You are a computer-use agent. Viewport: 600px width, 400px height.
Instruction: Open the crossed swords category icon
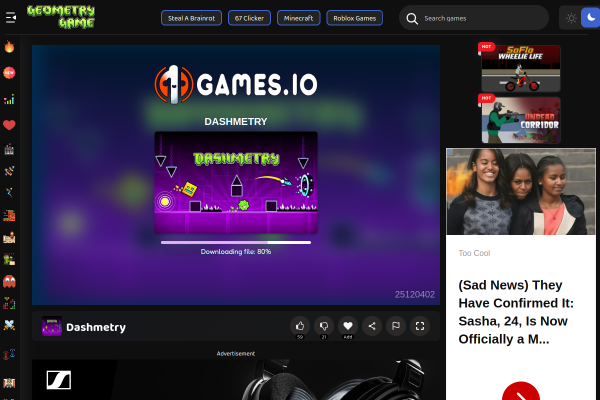[x=9, y=325]
